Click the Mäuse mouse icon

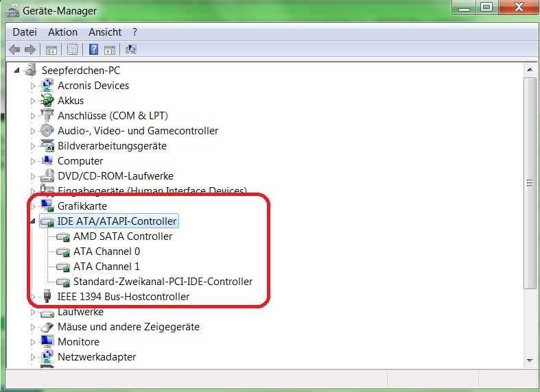pos(47,327)
